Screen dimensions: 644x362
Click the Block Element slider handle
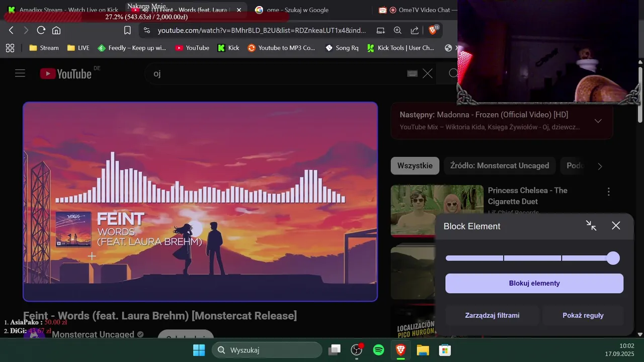(x=613, y=258)
